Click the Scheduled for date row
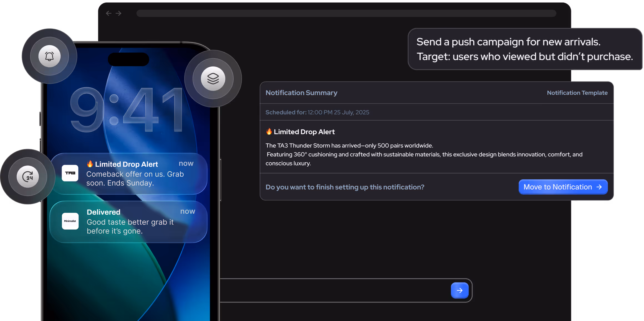The width and height of the screenshot is (644, 321). pos(317,112)
